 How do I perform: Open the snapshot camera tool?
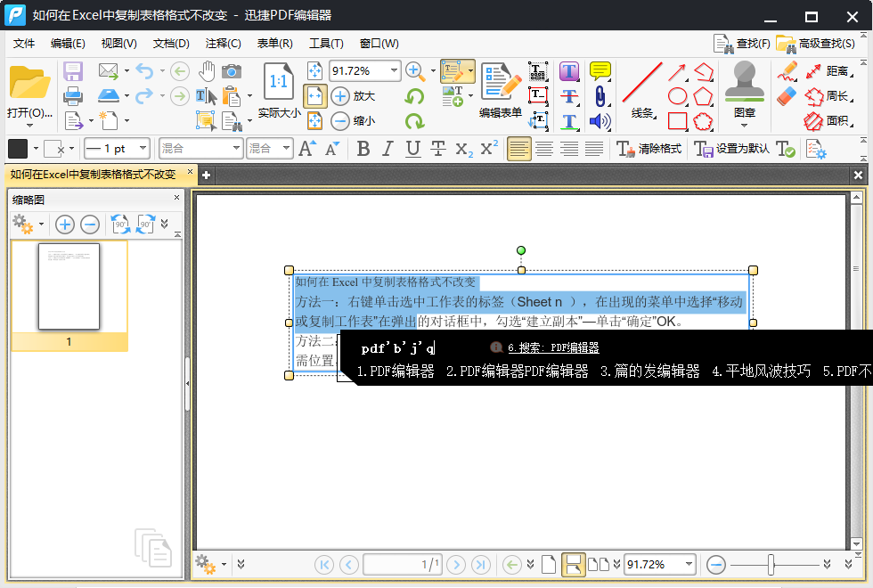pos(232,70)
